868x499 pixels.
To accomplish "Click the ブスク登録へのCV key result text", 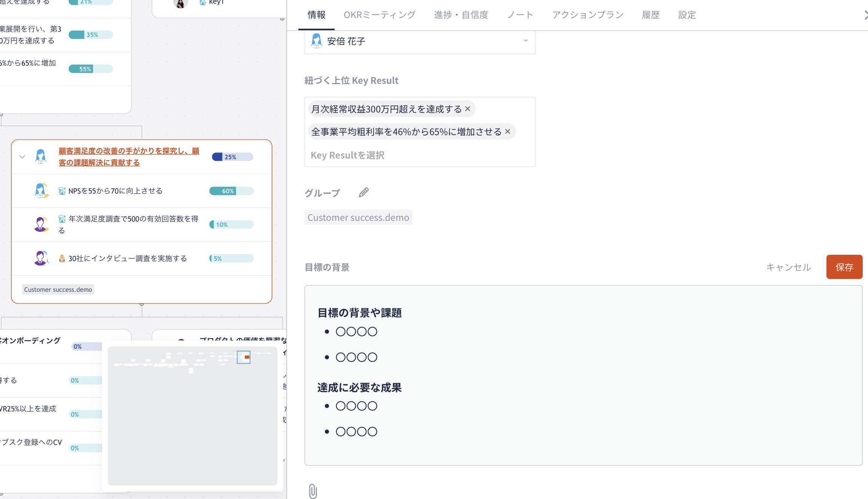I will 31,442.
